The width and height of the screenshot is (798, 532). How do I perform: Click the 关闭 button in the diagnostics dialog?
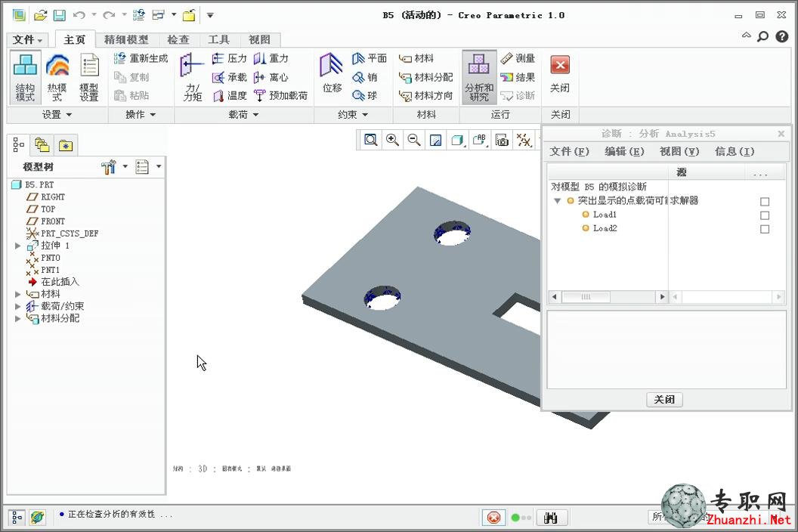pyautogui.click(x=664, y=400)
